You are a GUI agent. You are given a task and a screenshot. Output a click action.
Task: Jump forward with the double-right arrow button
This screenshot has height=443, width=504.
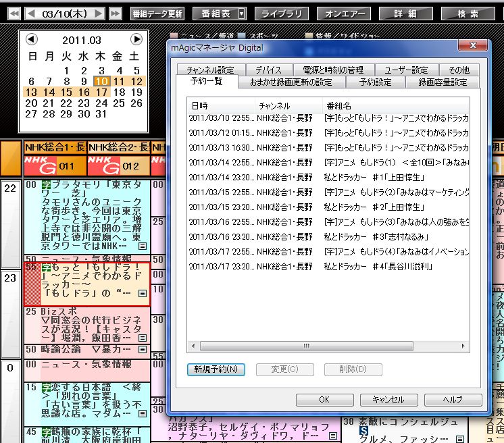tap(116, 14)
